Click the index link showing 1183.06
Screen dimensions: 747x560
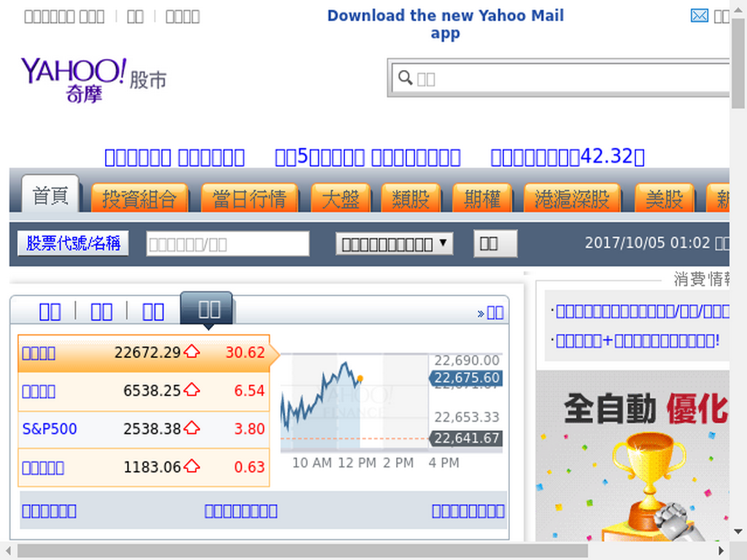[43, 467]
